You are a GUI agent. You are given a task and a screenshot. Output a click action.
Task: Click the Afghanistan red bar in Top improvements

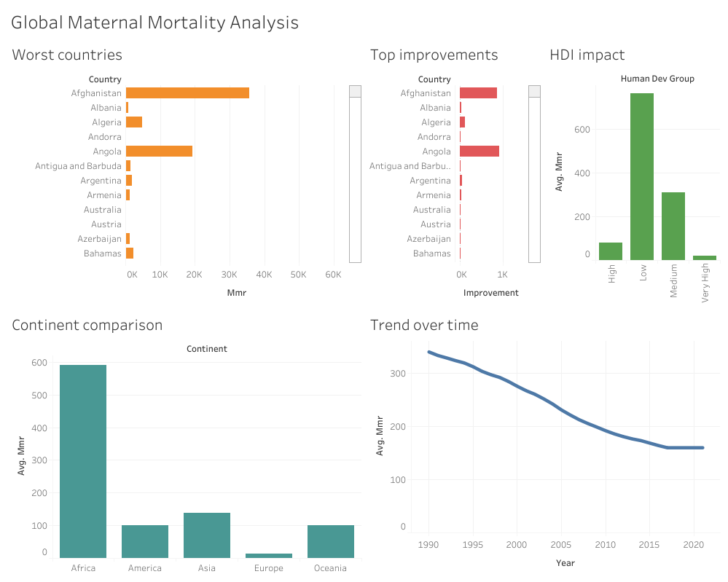pos(478,93)
